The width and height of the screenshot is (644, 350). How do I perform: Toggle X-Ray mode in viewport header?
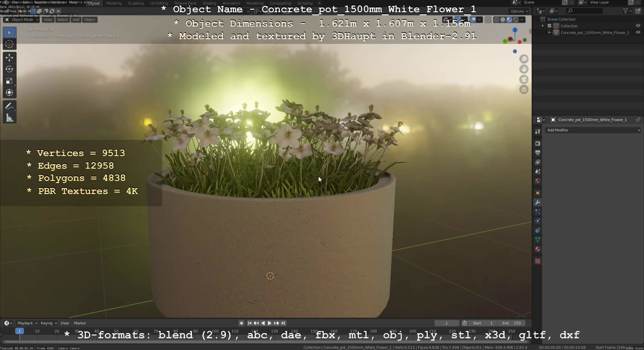[x=488, y=20]
